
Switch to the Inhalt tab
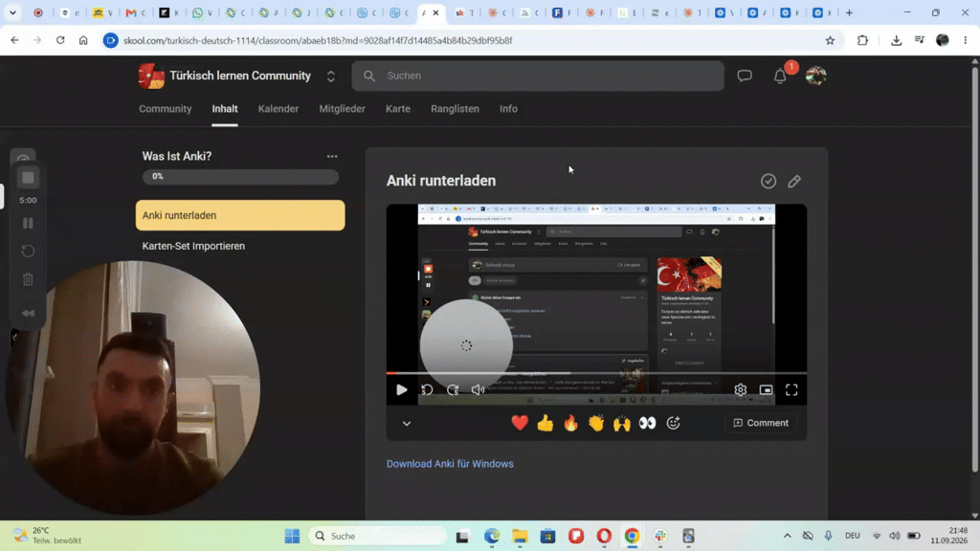point(224,109)
